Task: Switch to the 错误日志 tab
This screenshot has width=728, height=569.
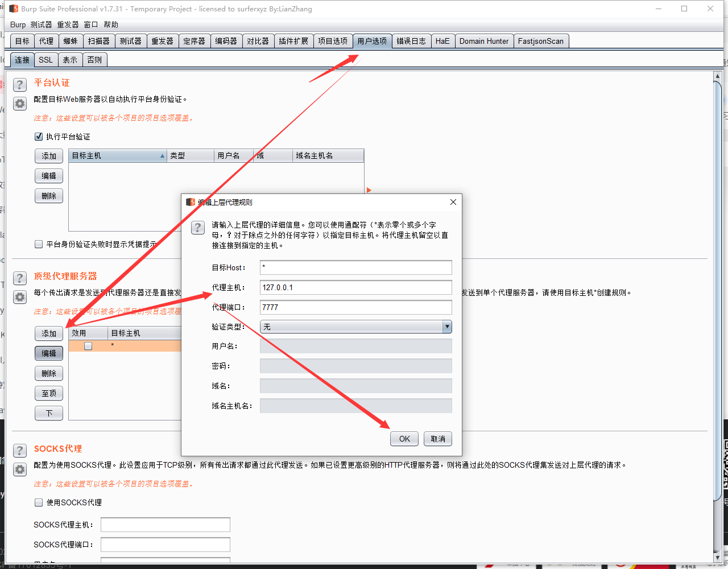Action: point(411,41)
